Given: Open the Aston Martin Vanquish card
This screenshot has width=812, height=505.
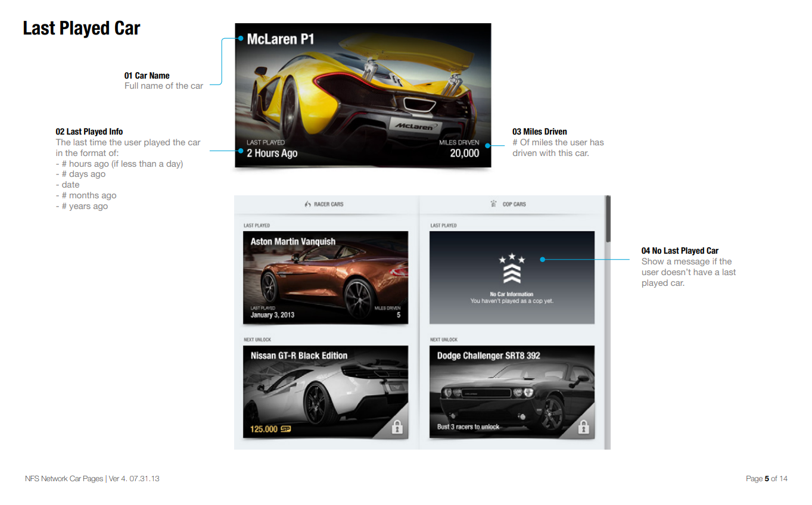Looking at the screenshot, I should click(x=325, y=278).
